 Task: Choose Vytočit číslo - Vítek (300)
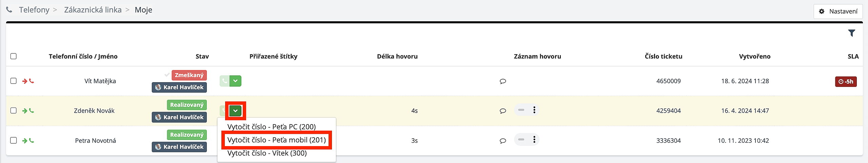(x=267, y=153)
